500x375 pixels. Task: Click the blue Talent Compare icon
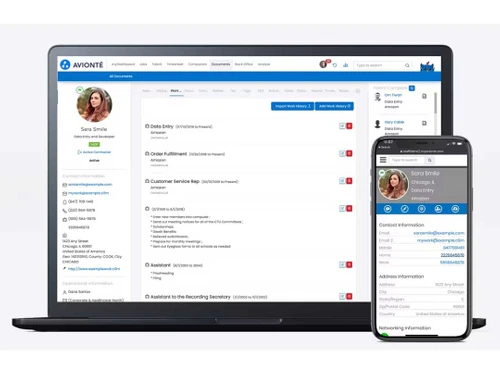(x=412, y=88)
